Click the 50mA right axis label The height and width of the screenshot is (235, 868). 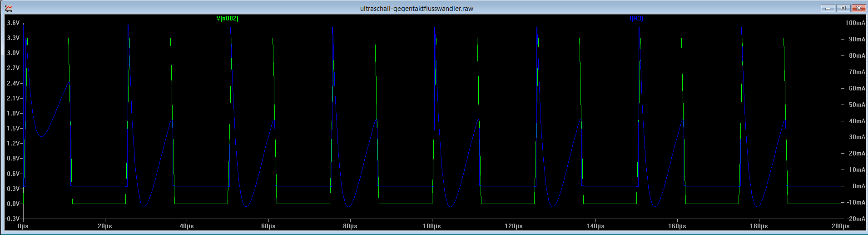click(x=857, y=105)
